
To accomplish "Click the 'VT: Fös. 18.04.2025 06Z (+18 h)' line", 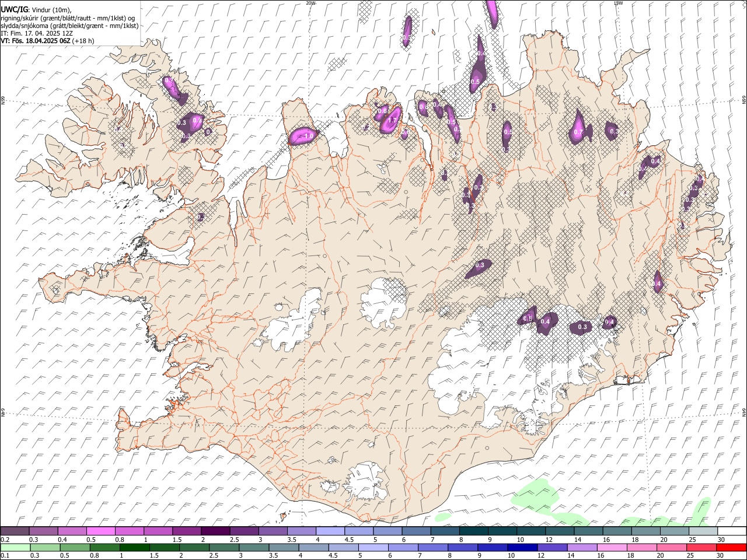I will 47,41.
